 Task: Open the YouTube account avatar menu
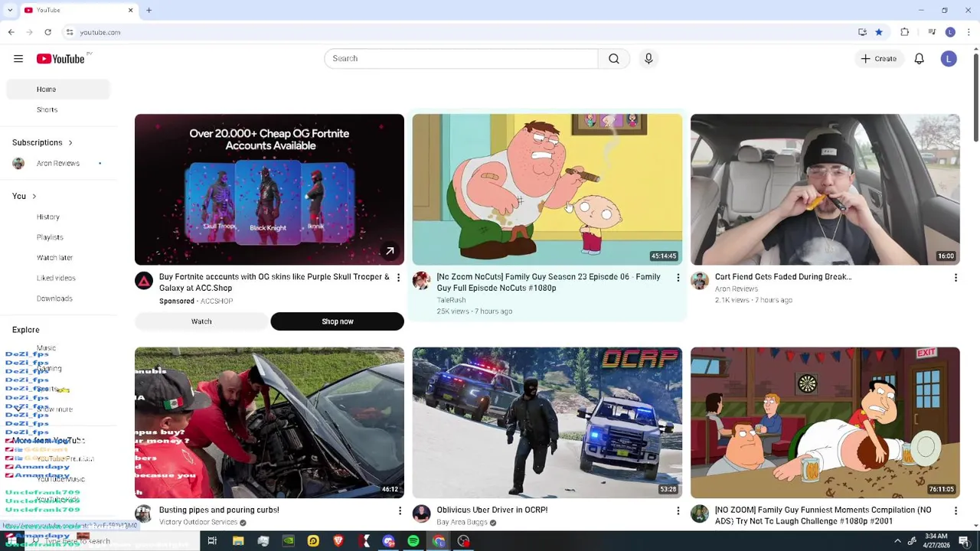949,59
